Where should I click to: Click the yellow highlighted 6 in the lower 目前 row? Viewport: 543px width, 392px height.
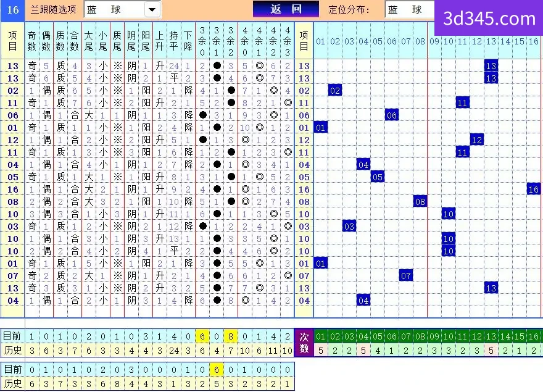[217, 370]
